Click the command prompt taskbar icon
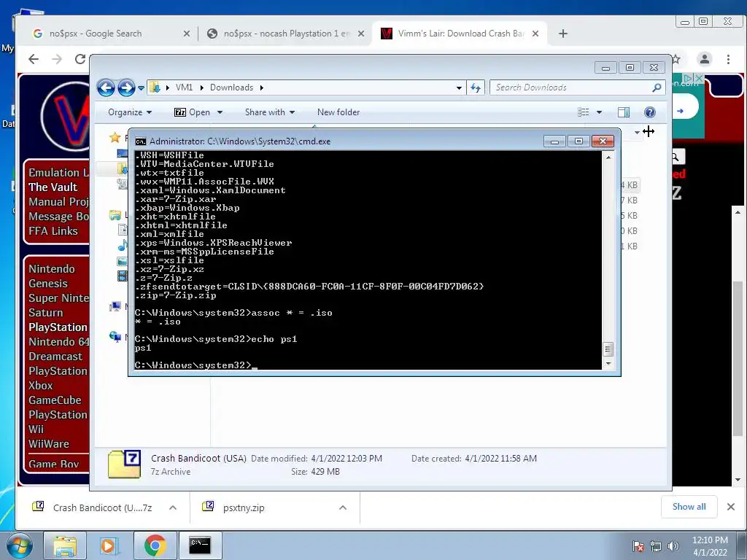Screen dimensions: 747x560 [x=200, y=545]
